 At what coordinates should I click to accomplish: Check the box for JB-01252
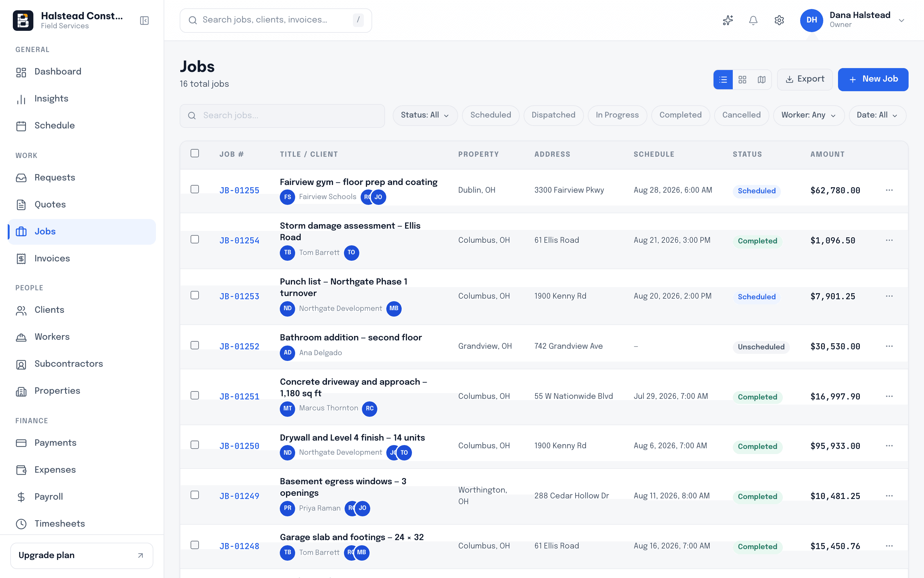pyautogui.click(x=195, y=345)
